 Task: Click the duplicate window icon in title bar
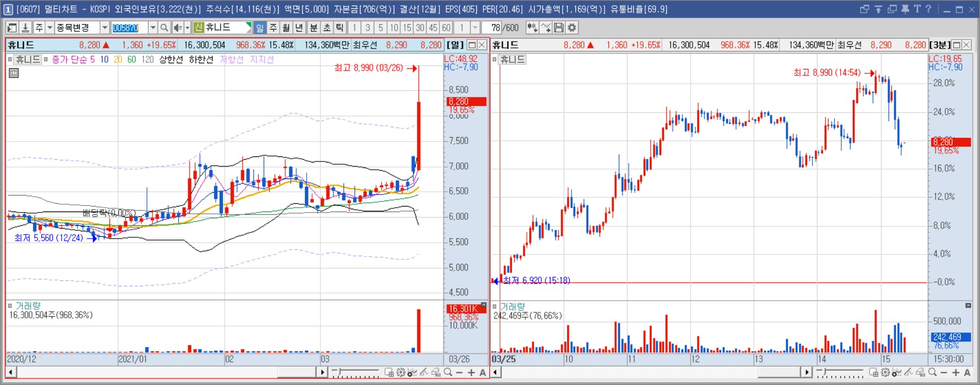tap(892, 9)
